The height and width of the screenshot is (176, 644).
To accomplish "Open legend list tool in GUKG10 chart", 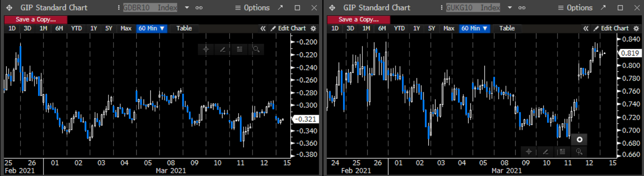I will [562, 151].
